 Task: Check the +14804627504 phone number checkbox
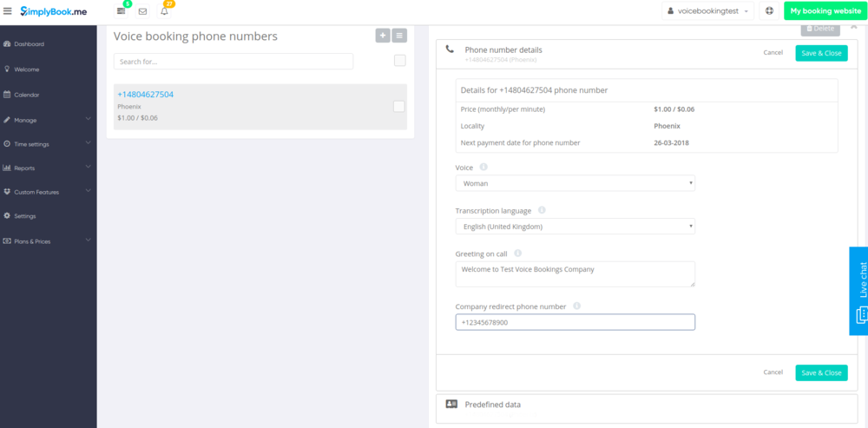(x=398, y=106)
